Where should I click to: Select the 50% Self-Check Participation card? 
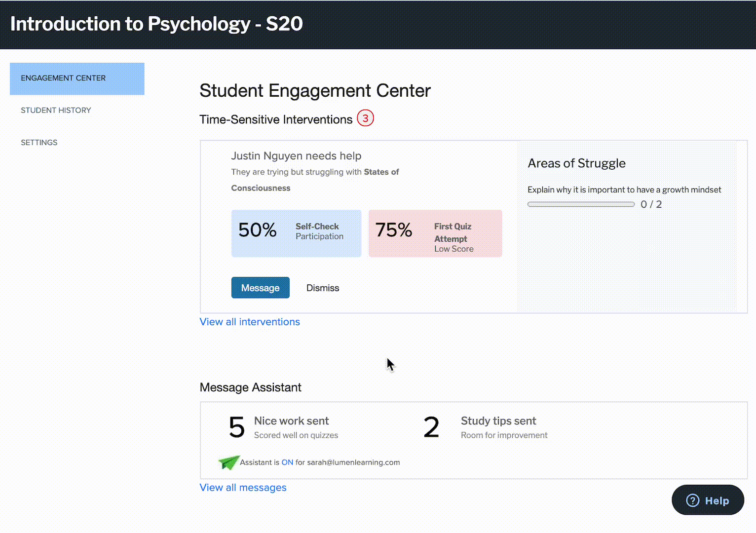(296, 233)
